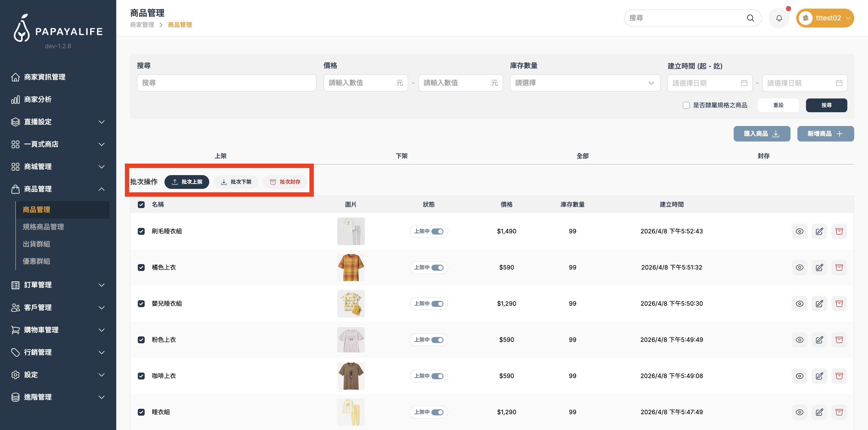Switch to 下架 tab
868x430 pixels.
coord(401,156)
